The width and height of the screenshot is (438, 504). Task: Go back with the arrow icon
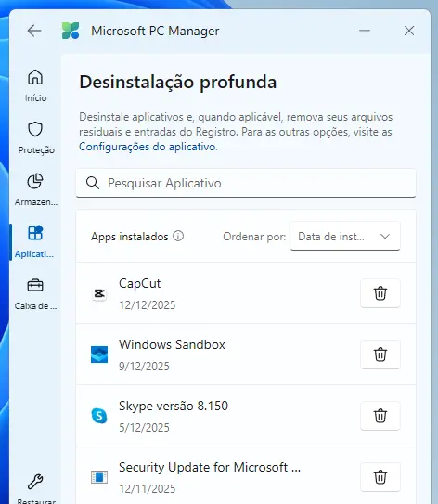34,31
